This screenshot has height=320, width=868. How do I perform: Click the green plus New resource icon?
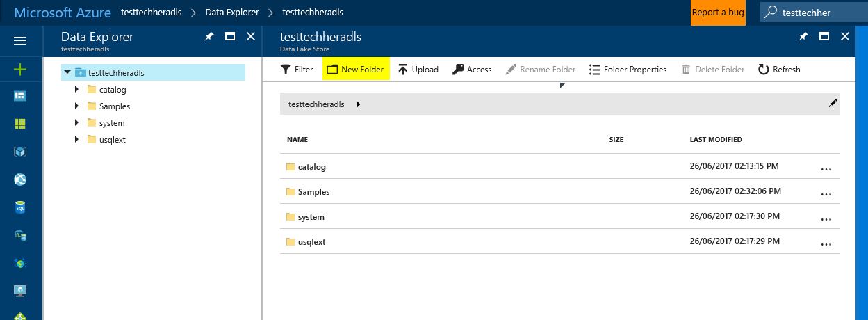tap(20, 69)
